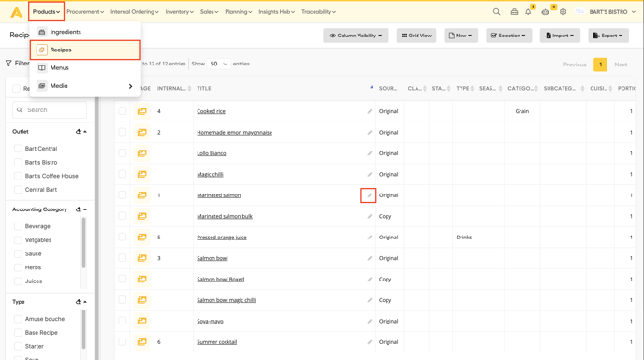The height and width of the screenshot is (360, 644).
Task: Select Recipes from Products menu
Action: point(85,50)
